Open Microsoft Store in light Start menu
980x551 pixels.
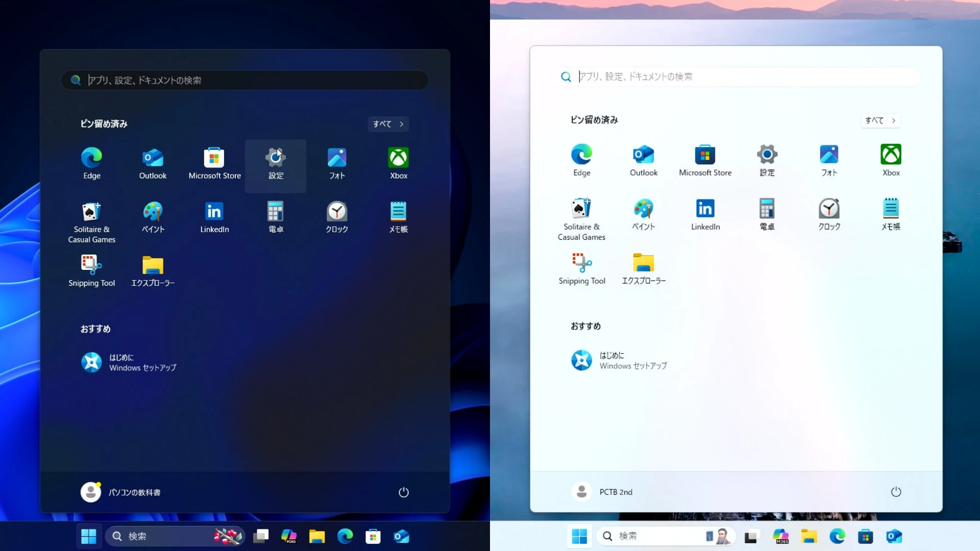(705, 161)
